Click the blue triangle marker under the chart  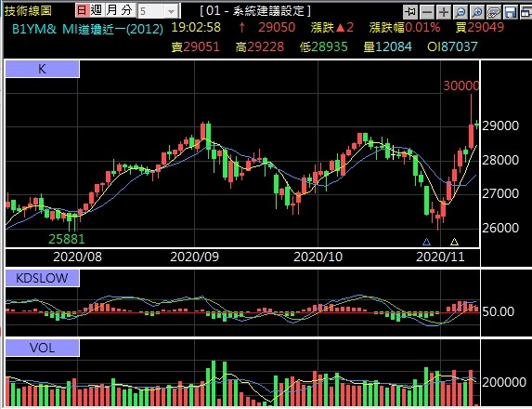[426, 242]
